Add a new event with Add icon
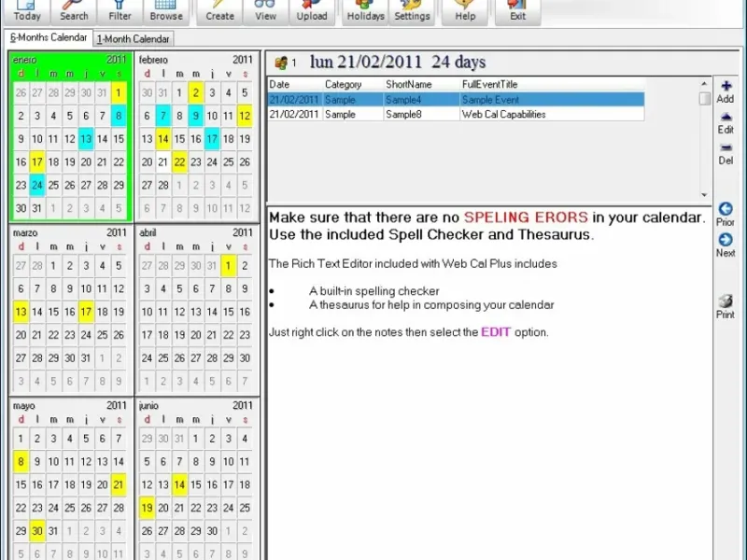The height and width of the screenshot is (560, 747). [726, 92]
